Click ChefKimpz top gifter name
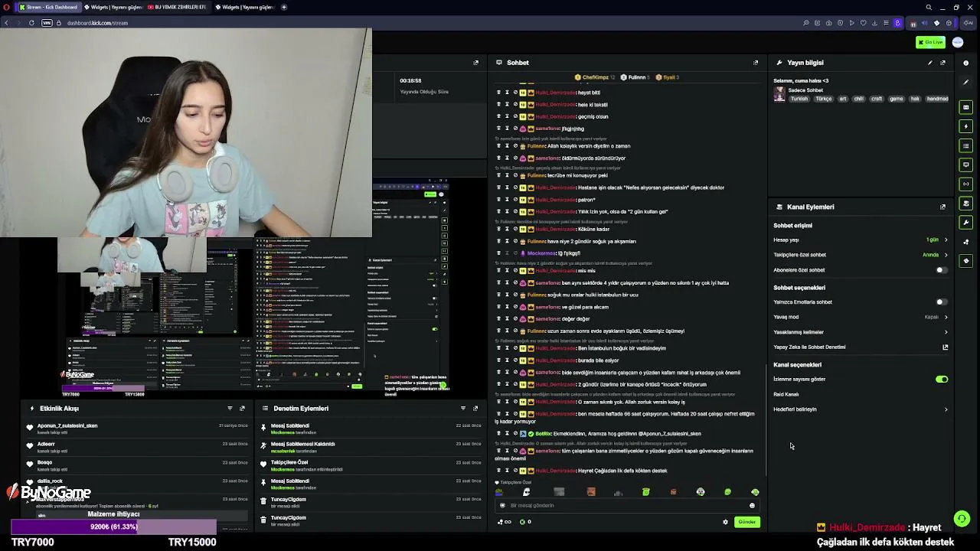980x551 pixels. click(x=595, y=77)
